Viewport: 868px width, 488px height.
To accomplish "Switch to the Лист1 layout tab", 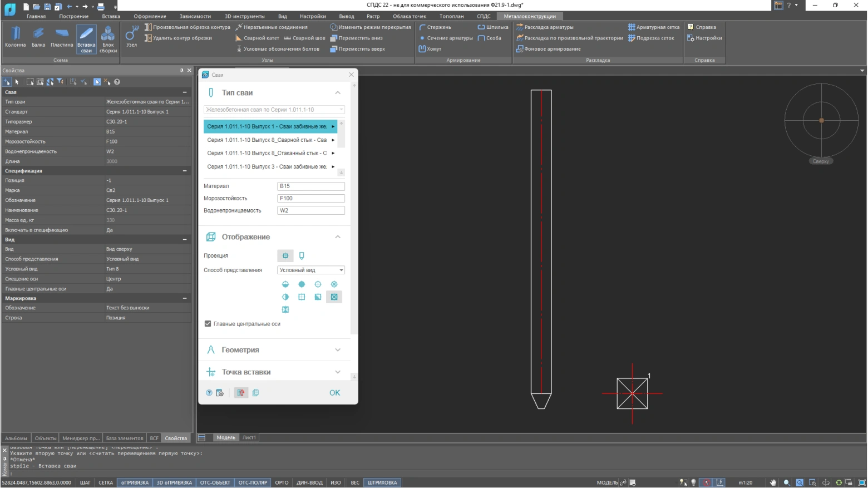I will point(249,437).
